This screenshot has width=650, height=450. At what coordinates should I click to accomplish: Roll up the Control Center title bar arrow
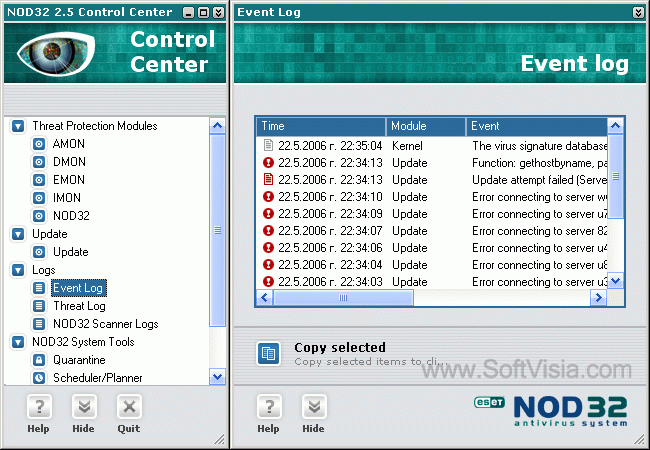[x=218, y=13]
